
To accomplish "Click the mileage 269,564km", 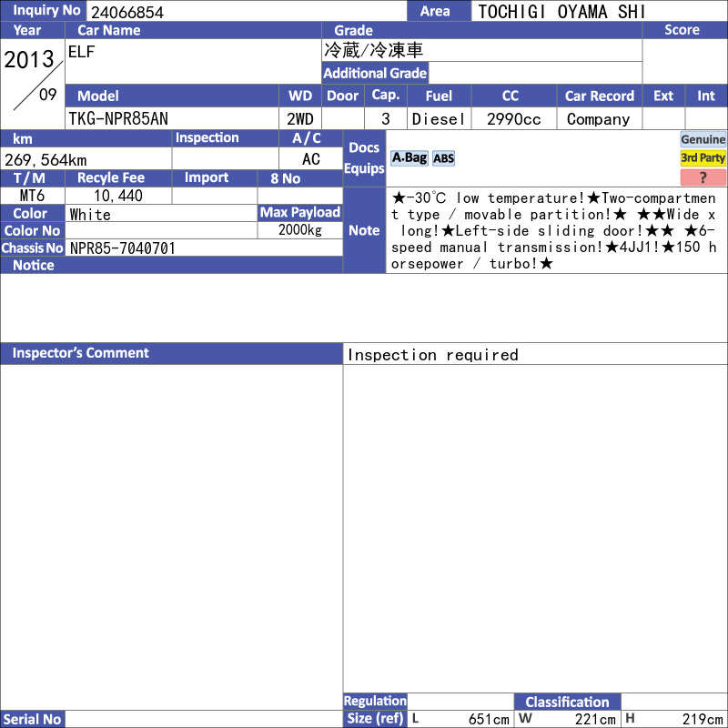I will (45, 160).
